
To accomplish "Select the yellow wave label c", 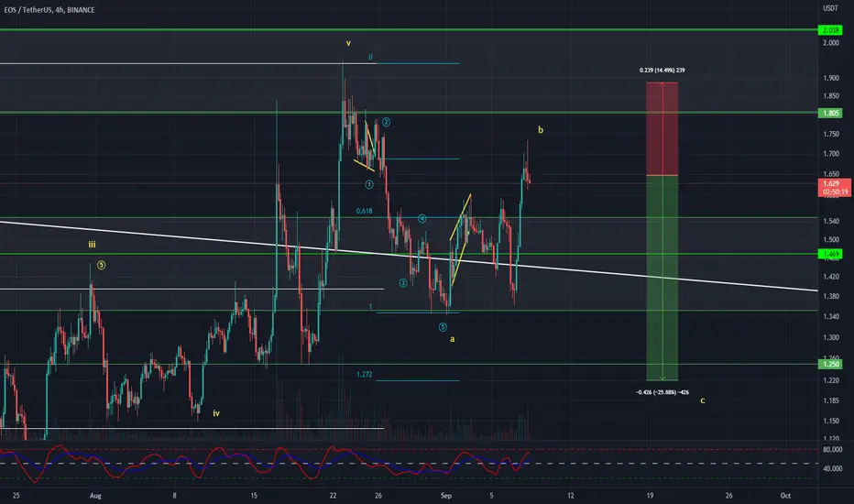I will 703,400.
